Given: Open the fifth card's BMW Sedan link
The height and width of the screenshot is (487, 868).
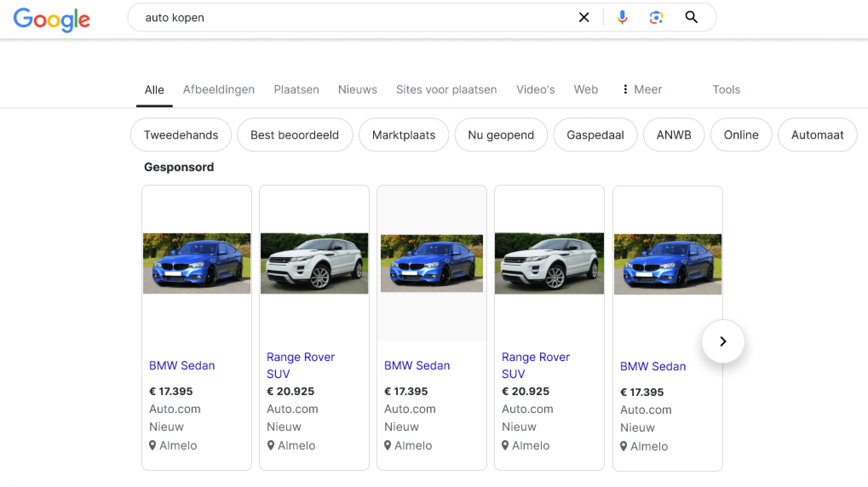Looking at the screenshot, I should click(x=653, y=366).
